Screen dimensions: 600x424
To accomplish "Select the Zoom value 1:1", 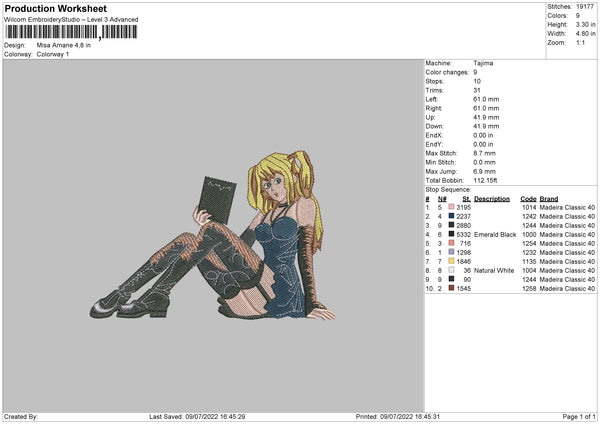I will pos(580,42).
